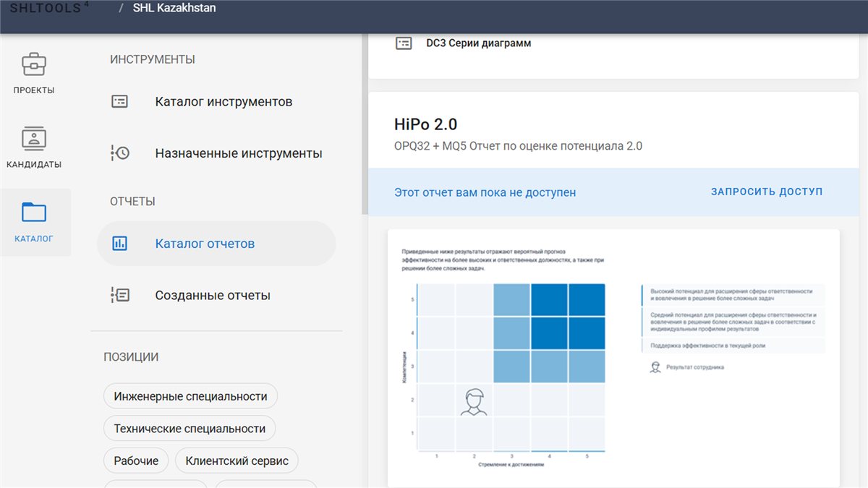Click the sidebar vertical scrollbar
868x488 pixels.
[x=364, y=123]
